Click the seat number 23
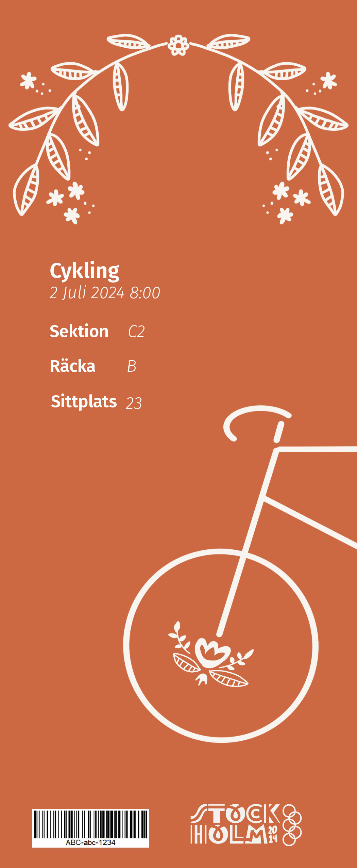This screenshot has width=357, height=868. [x=134, y=403]
